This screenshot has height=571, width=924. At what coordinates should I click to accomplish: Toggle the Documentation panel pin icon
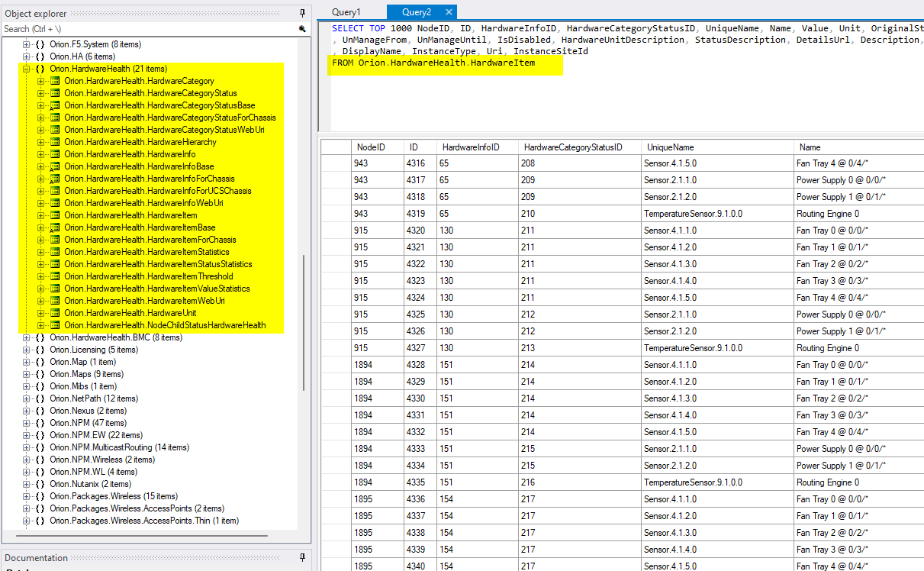tap(302, 557)
